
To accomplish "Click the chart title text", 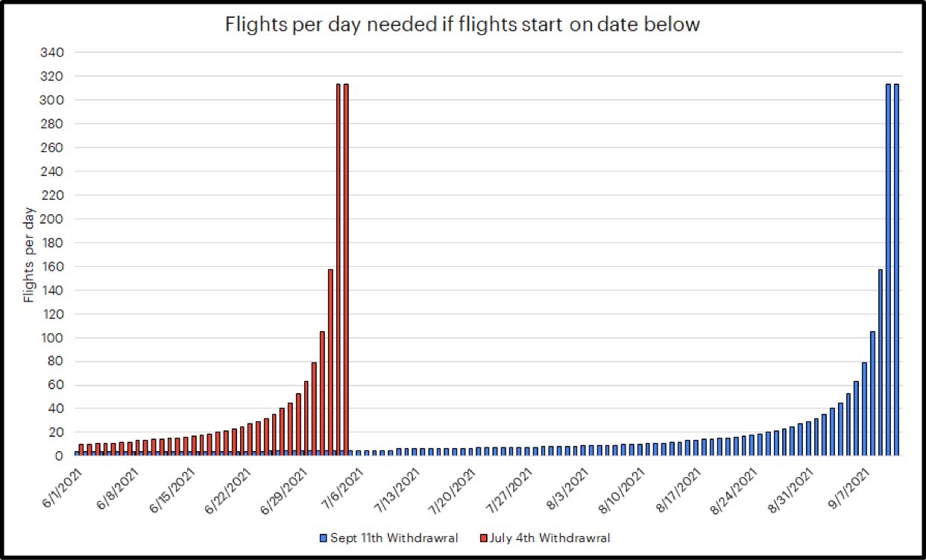I will coord(462,25).
